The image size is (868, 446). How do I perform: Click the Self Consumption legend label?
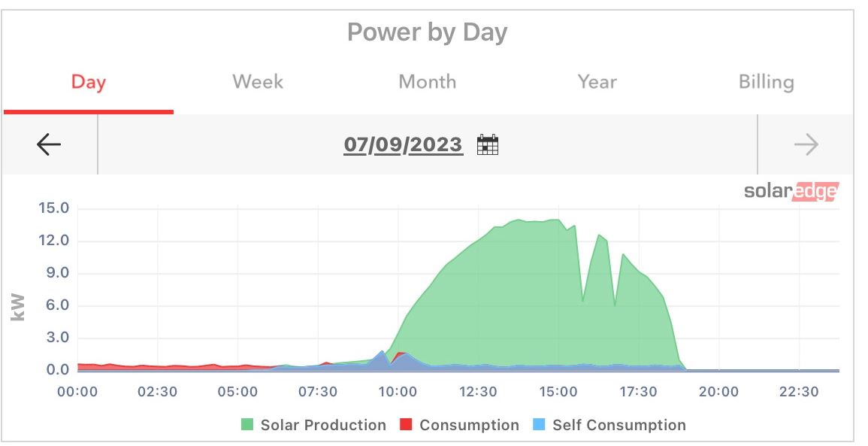(x=619, y=425)
